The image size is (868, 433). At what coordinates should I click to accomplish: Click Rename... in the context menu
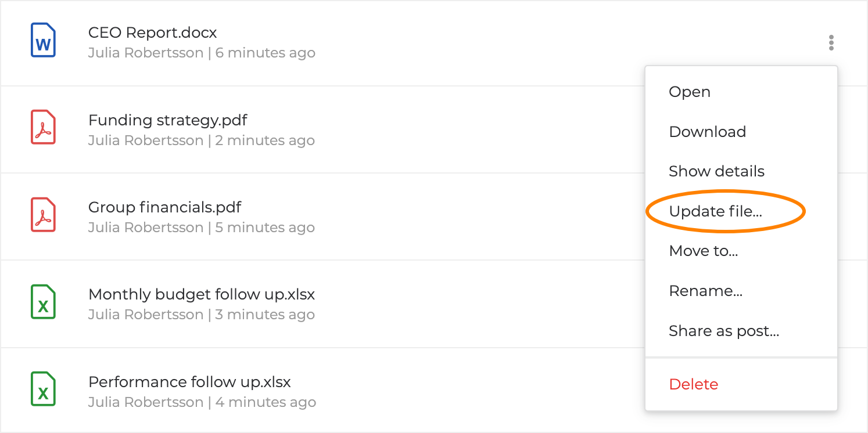[x=705, y=291]
